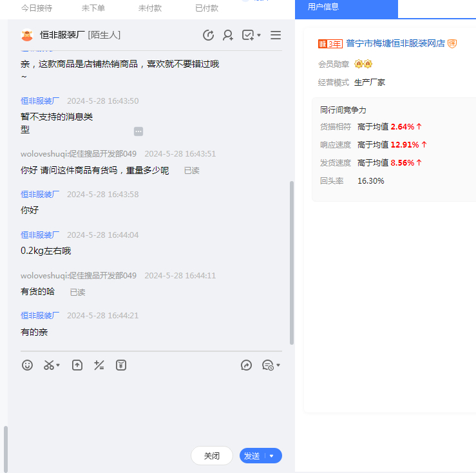Click the unsupported message ellipsis icon
Screen dimensions: 476x473
click(x=138, y=131)
